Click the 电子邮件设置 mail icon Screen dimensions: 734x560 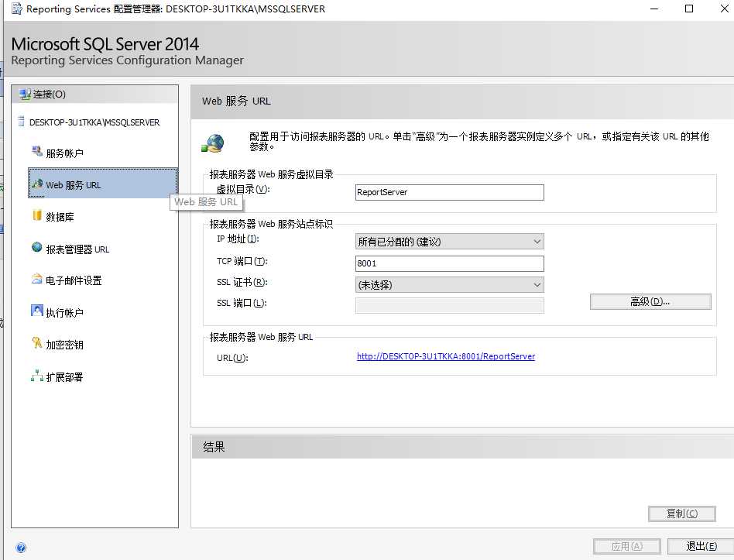click(37, 279)
